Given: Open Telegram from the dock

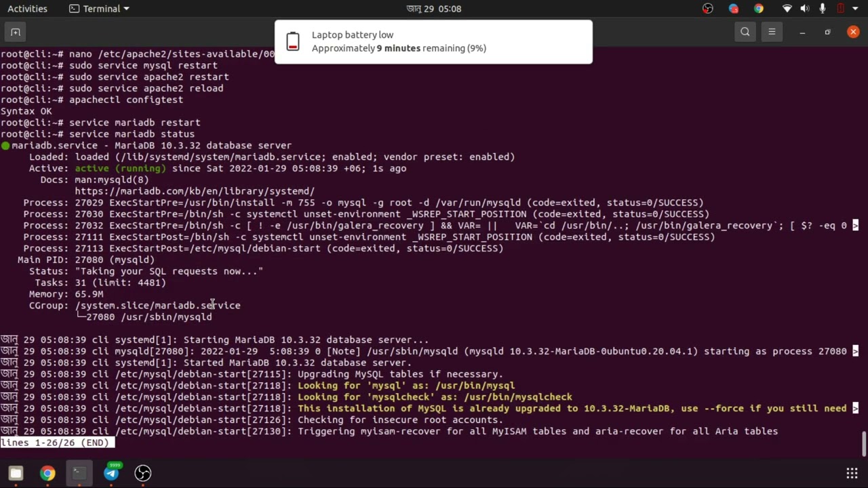Looking at the screenshot, I should click(111, 473).
